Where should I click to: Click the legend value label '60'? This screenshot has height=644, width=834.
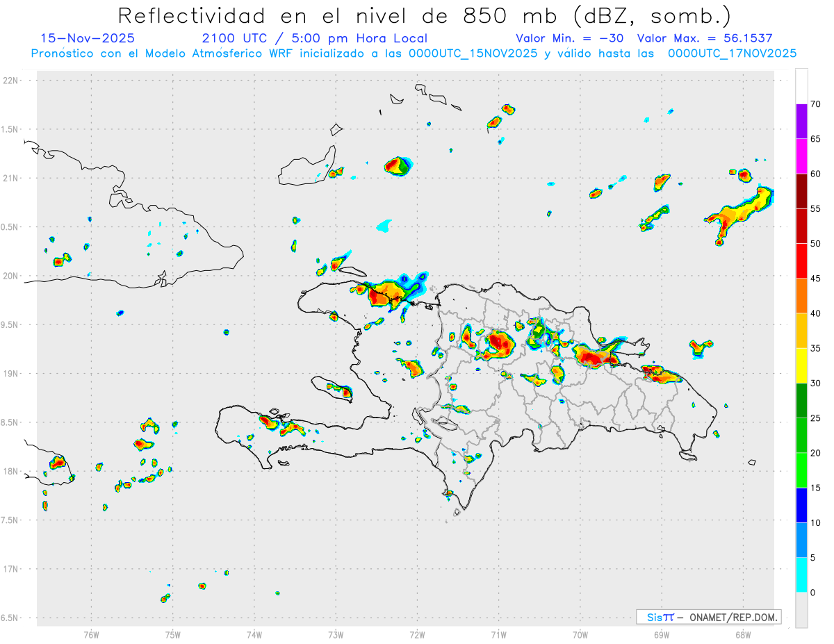[x=815, y=174]
